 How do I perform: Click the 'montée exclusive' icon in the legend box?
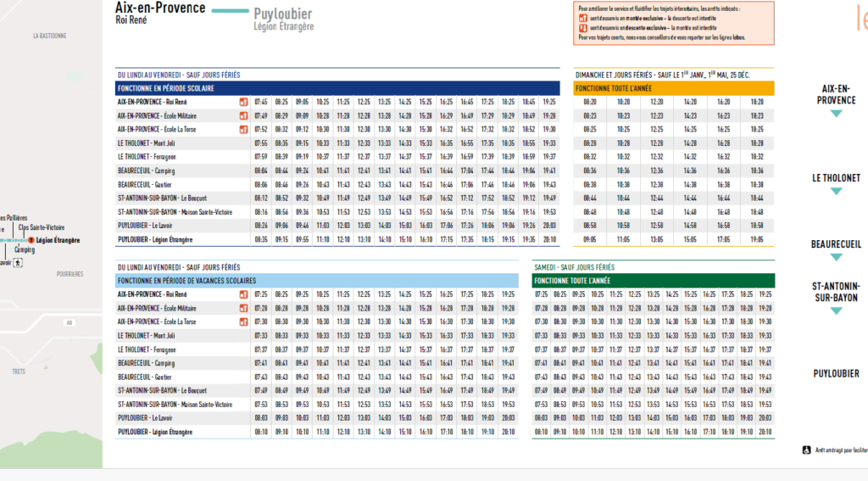[x=582, y=18]
